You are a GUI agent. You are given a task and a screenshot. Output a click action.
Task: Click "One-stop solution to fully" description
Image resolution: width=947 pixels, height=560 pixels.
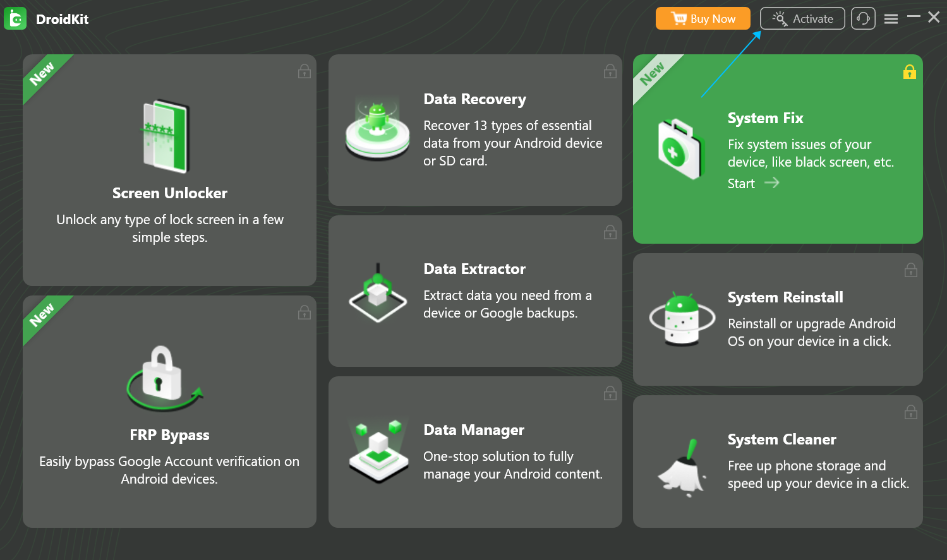click(513, 465)
